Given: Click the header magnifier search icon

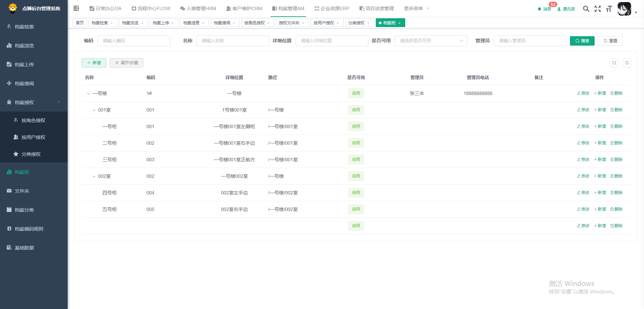Looking at the screenshot, I should pos(586,9).
